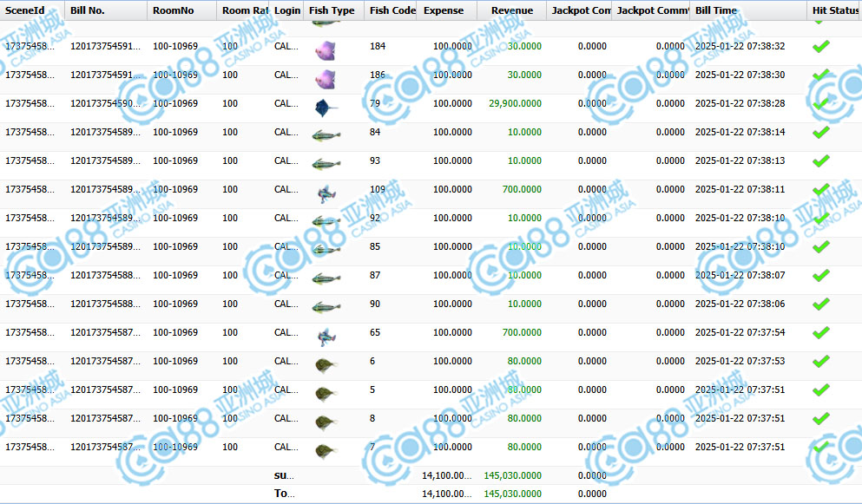Select the stingray fish icon in row 79
The height and width of the screenshot is (504, 862).
click(x=326, y=108)
